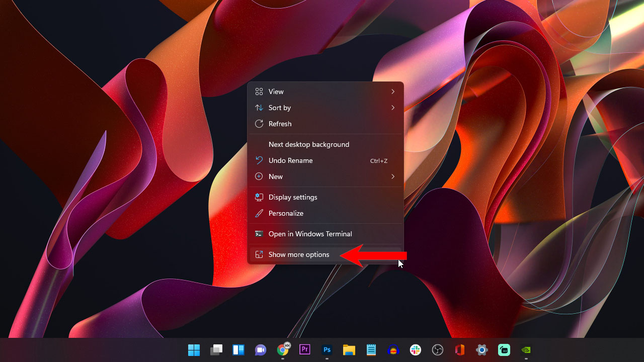Open Google Chrome from the taskbar
Image resolution: width=644 pixels, height=362 pixels.
click(282, 349)
